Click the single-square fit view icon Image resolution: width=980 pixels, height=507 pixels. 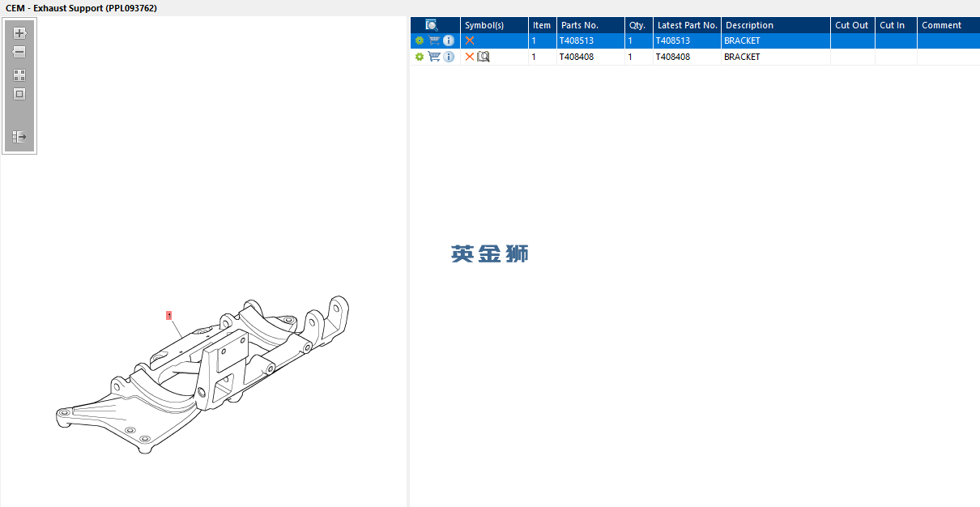pos(19,94)
